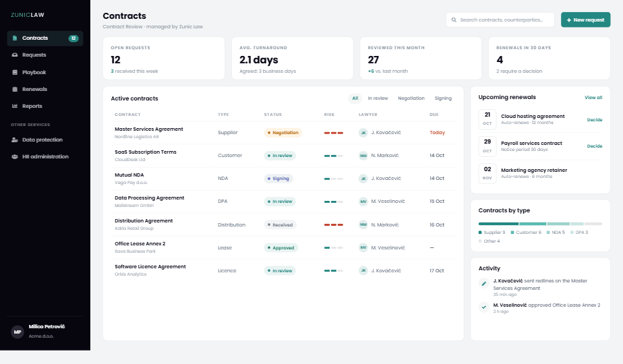Show contracts in Signing stage
The height and width of the screenshot is (364, 623).
[443, 98]
